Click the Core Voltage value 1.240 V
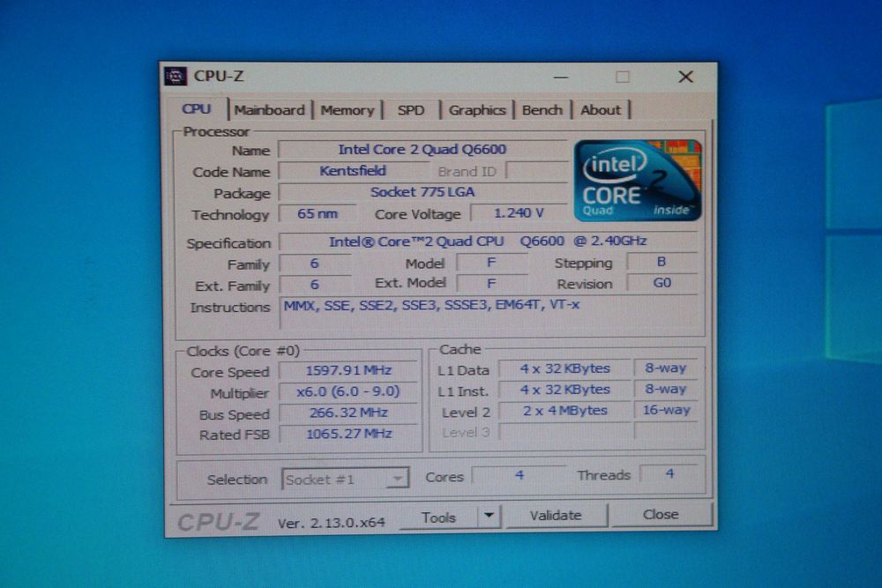This screenshot has height=588, width=882. [519, 213]
